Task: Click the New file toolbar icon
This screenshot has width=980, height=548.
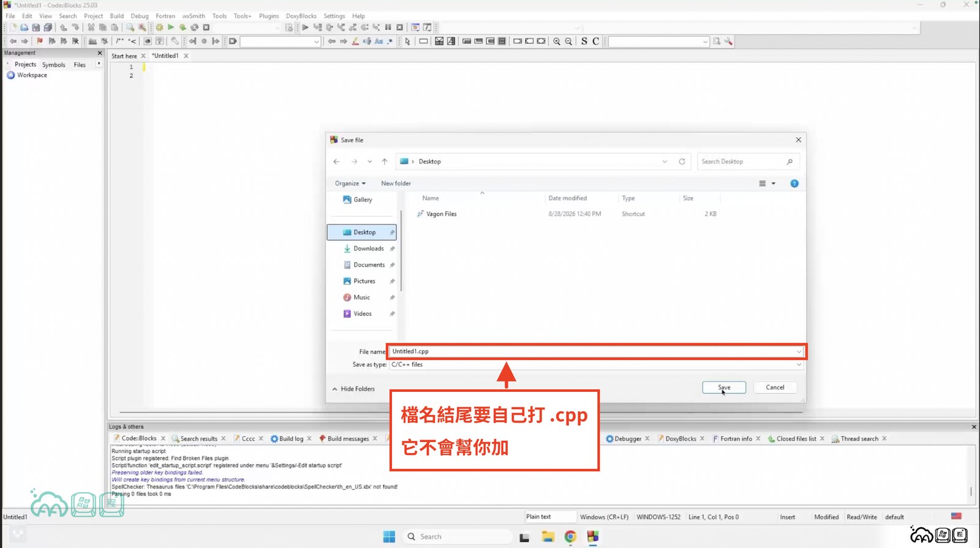Action: [x=13, y=28]
